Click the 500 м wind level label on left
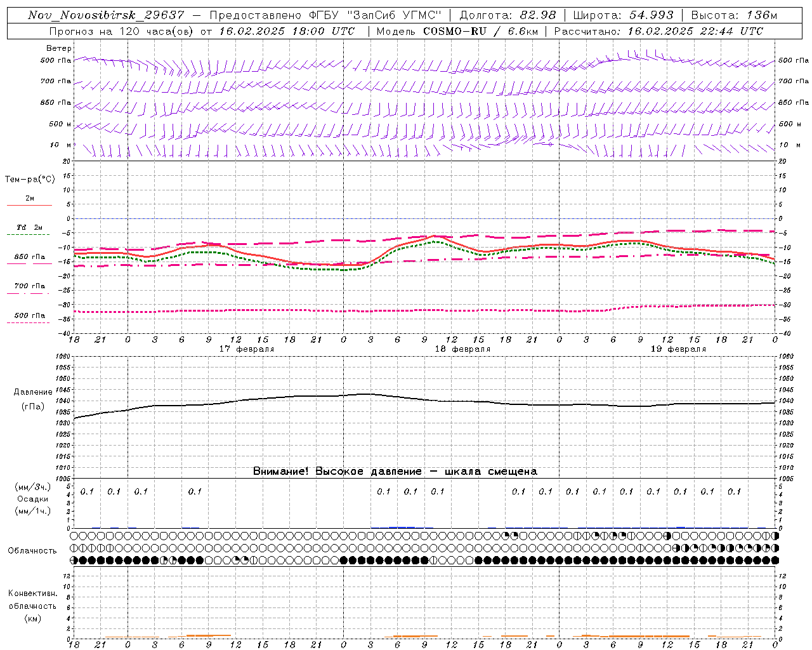The width and height of the screenshot is (812, 650). click(60, 124)
